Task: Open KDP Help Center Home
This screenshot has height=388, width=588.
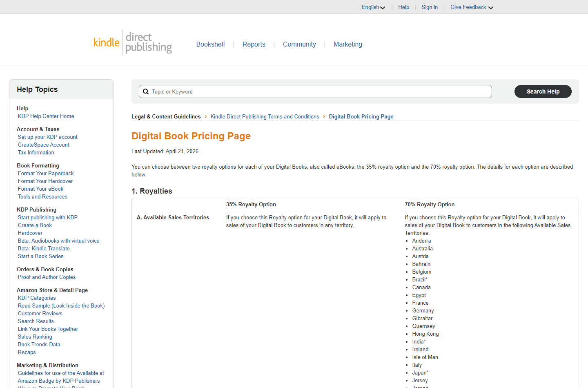Action: click(x=46, y=116)
